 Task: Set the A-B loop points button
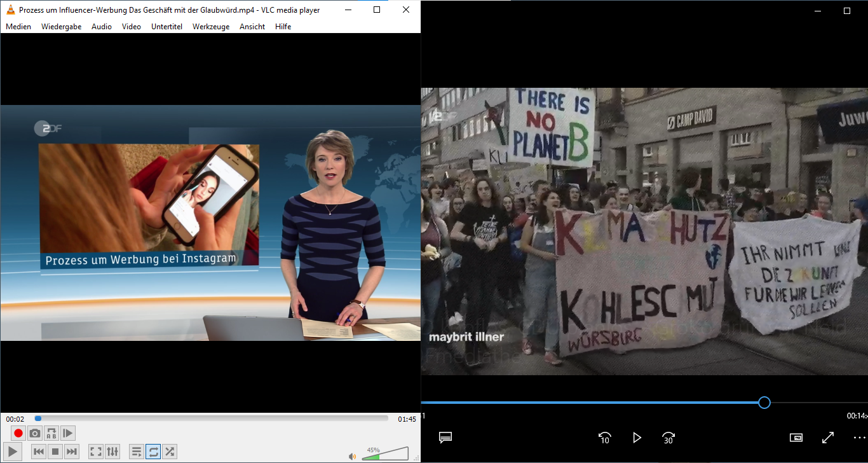tap(51, 433)
